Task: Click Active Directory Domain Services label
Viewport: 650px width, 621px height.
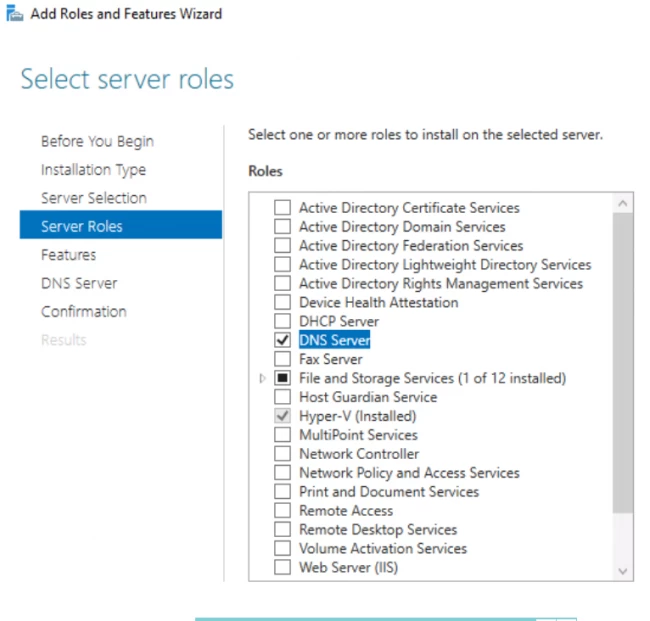Action: click(402, 227)
